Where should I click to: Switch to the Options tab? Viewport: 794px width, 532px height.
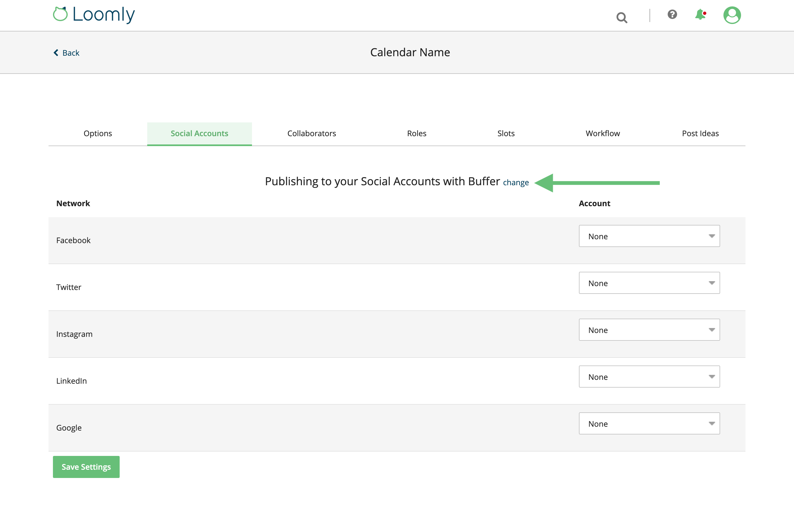(98, 133)
